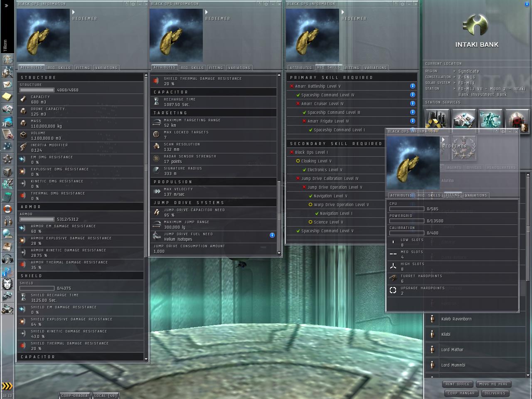
Task: Click the agent icon beside Kaleb Ravenborn
Action: [432, 319]
